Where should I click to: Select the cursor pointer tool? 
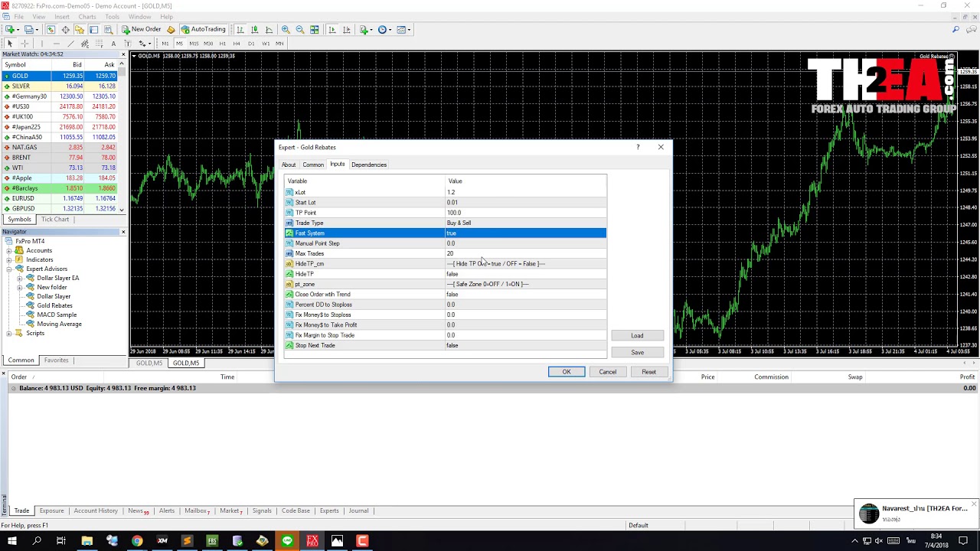tap(10, 44)
